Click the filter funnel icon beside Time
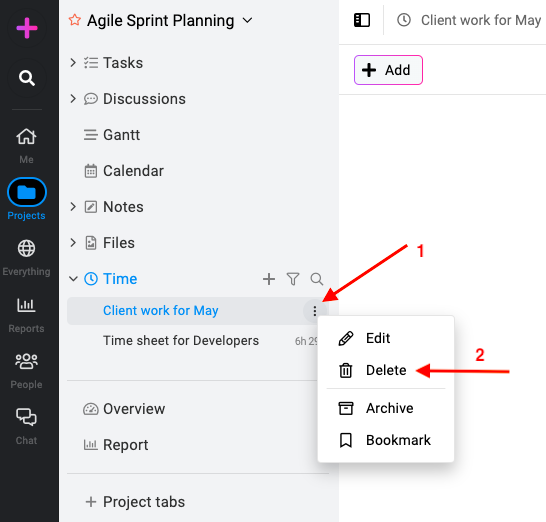Screen dimensions: 546x522 [x=293, y=279]
